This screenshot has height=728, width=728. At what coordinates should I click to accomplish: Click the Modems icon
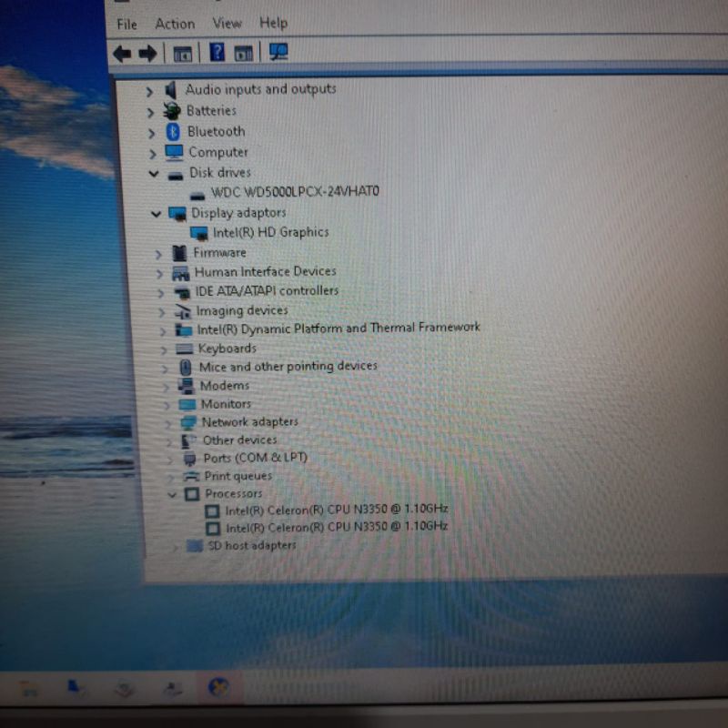[x=186, y=386]
